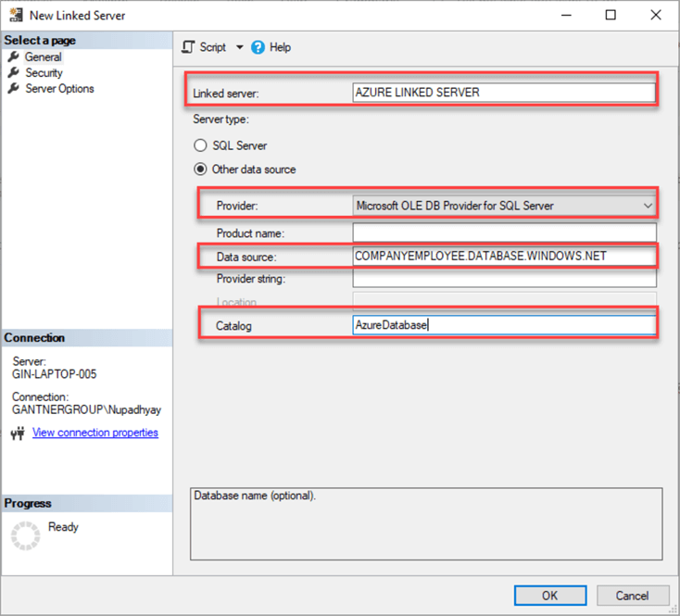Click the Provider label
This screenshot has height=616, width=680.
tap(237, 206)
